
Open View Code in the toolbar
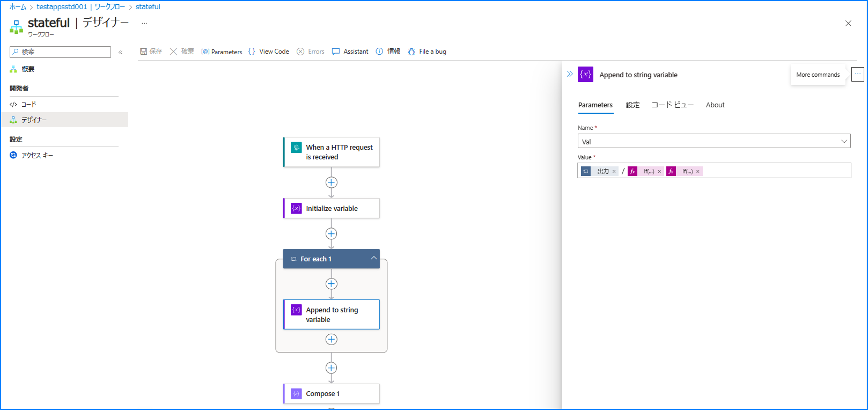coord(269,52)
